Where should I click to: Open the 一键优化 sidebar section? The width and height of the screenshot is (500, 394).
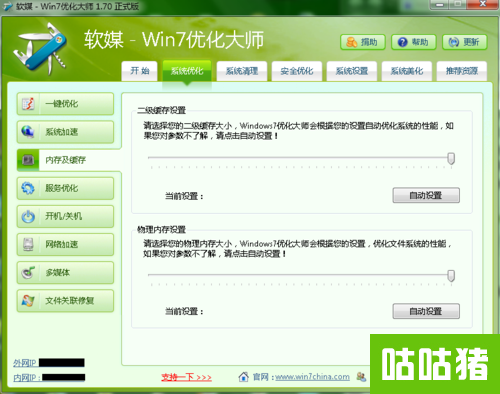pos(65,104)
